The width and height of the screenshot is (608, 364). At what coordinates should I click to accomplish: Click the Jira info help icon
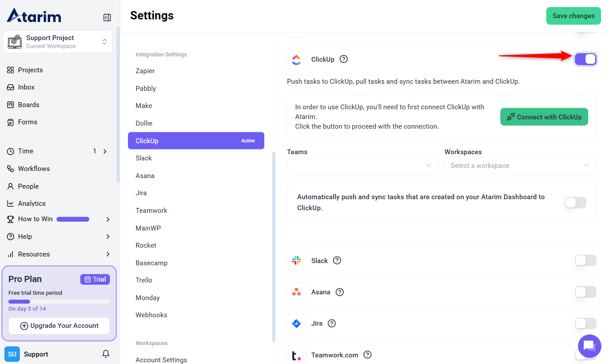pyautogui.click(x=332, y=323)
